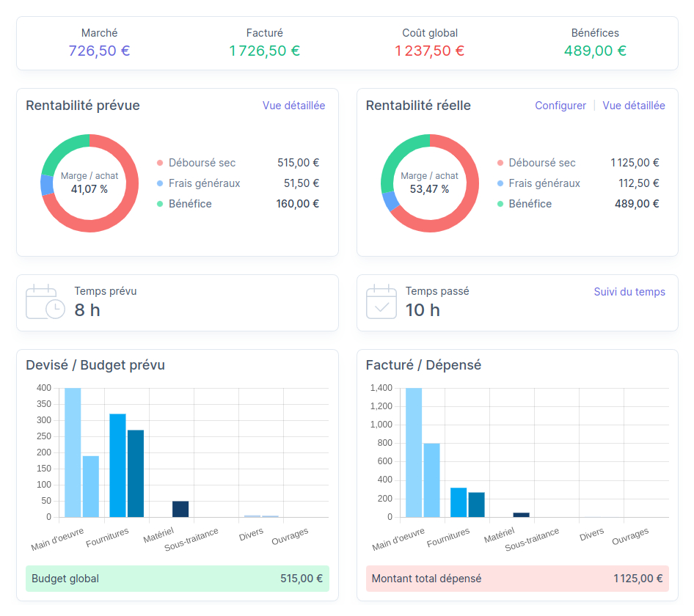Click the Rentabilité réelle Bénéfice legend marker

pyautogui.click(x=500, y=204)
